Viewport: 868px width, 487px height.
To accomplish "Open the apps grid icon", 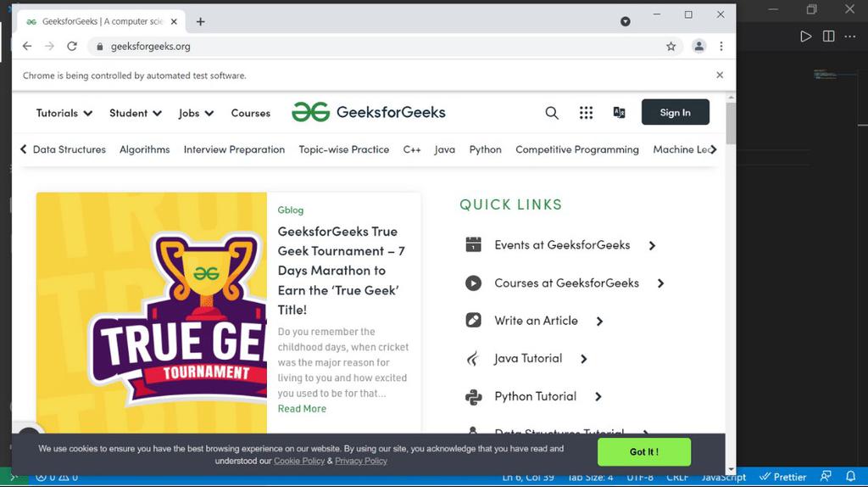I will coord(586,113).
